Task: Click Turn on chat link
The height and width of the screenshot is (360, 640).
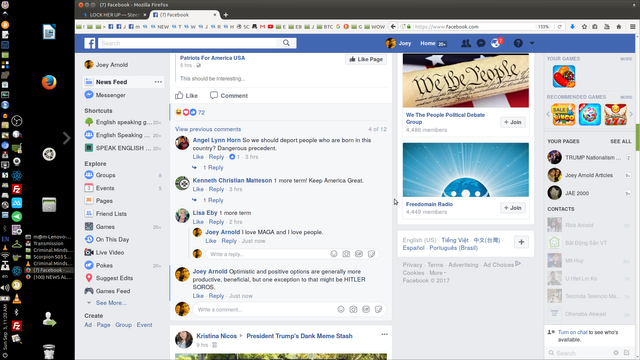Action: pyautogui.click(x=573, y=332)
